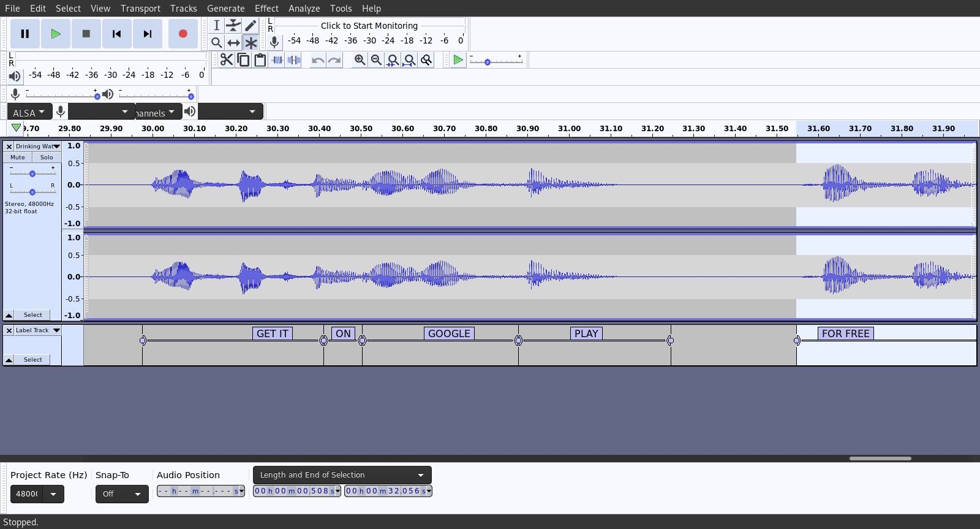Image resolution: width=980 pixels, height=529 pixels.
Task: Click the PLAY label
Action: point(587,333)
